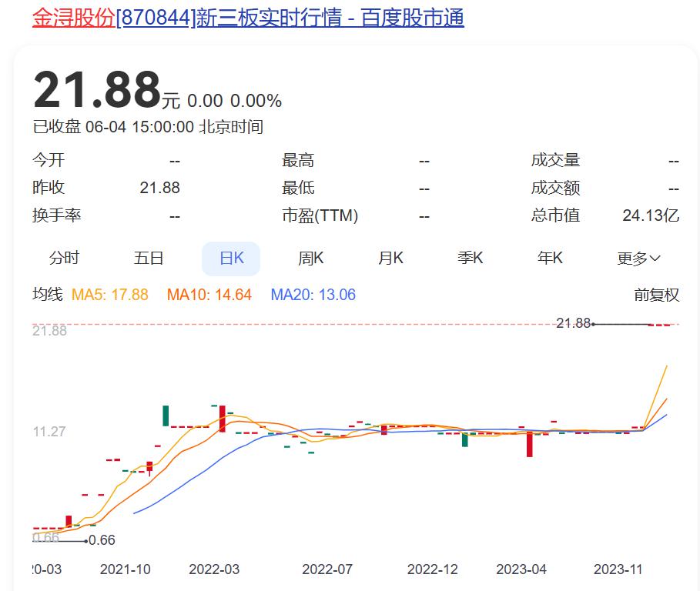Click the 0.66 low-price marker on chart

pos(102,540)
